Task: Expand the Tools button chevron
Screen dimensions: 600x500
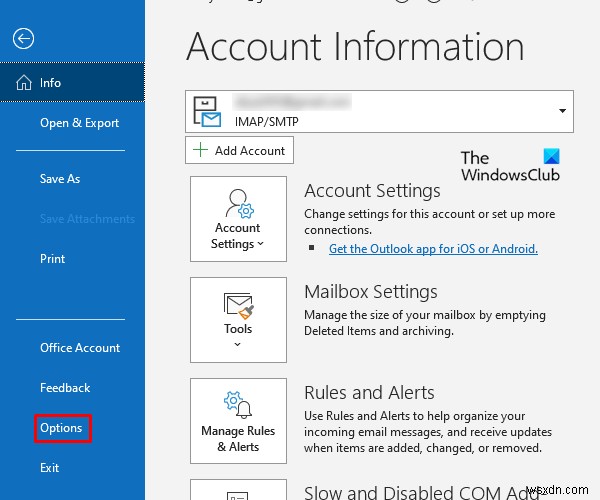Action: (x=238, y=344)
